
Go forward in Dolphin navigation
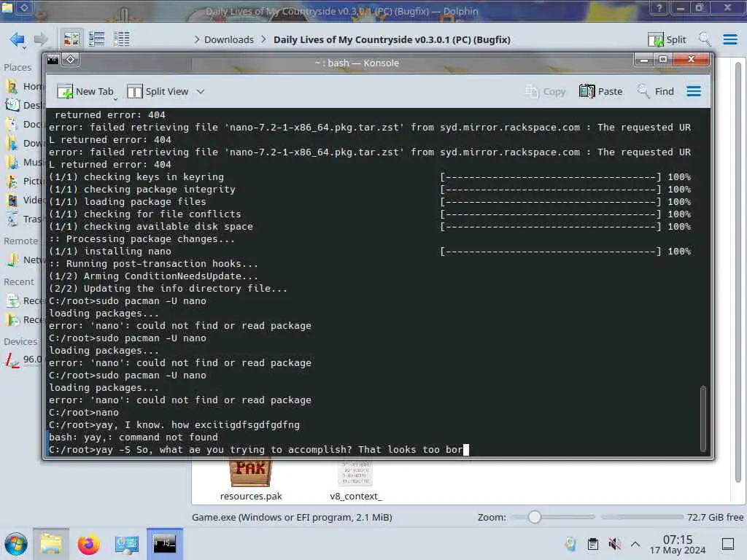[x=42, y=39]
